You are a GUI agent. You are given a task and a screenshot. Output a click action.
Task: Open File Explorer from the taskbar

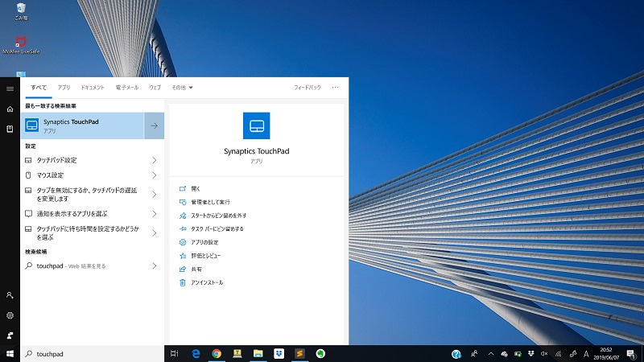pos(258,353)
